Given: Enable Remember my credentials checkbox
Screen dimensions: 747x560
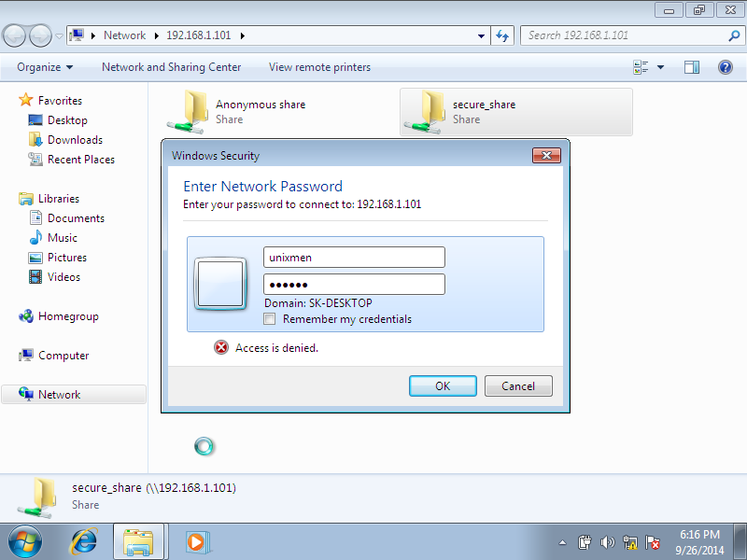Looking at the screenshot, I should 270,319.
